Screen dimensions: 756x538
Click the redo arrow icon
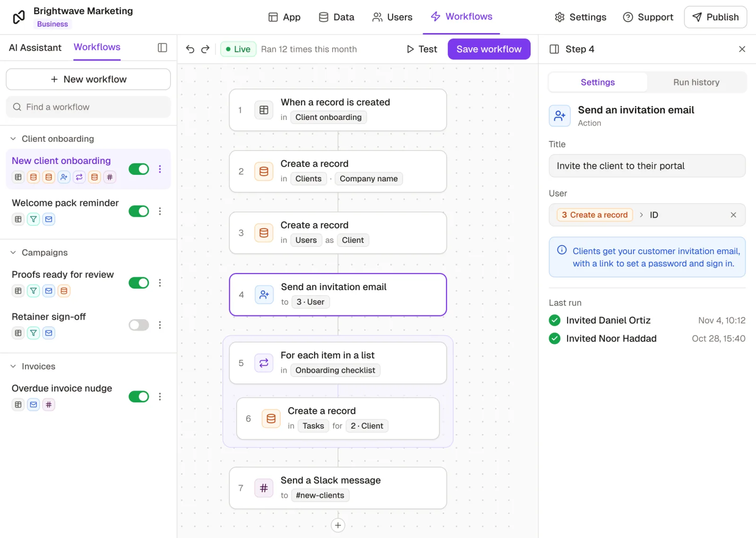pos(205,49)
